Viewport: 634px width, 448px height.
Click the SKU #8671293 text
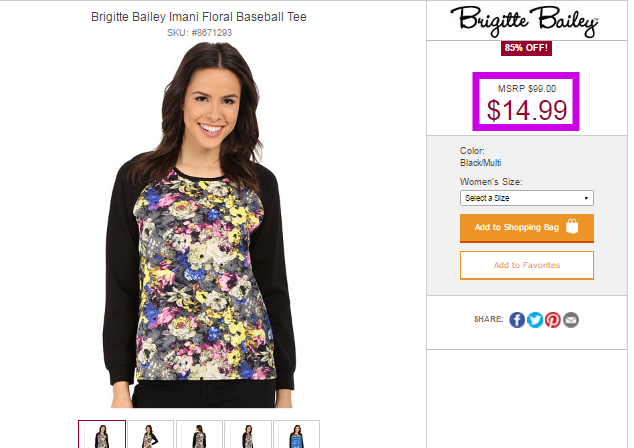point(199,33)
